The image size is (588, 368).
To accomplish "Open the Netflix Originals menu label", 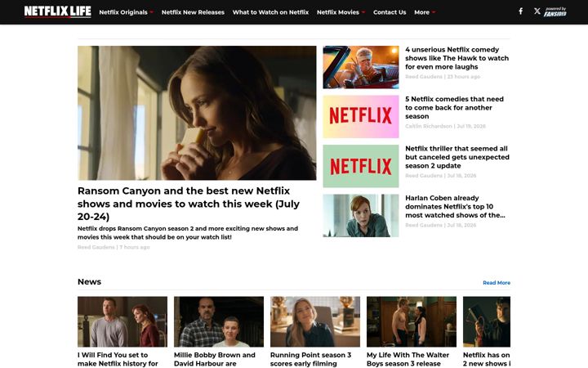I will [x=123, y=12].
